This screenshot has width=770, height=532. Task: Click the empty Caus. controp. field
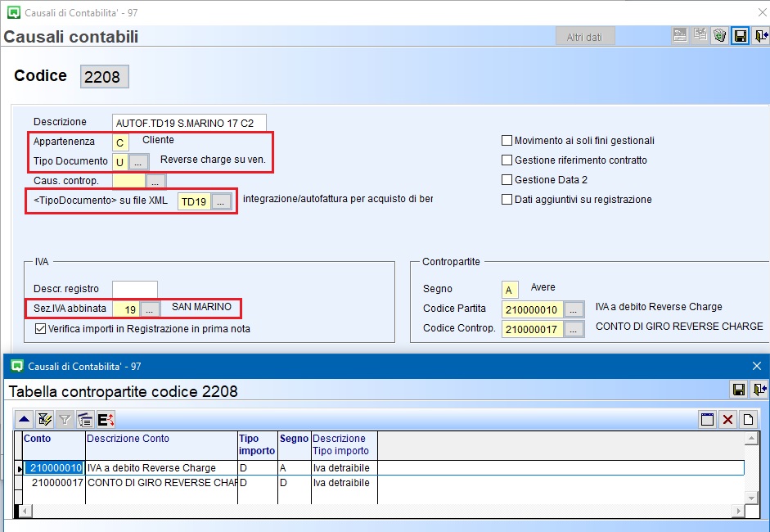tap(128, 181)
